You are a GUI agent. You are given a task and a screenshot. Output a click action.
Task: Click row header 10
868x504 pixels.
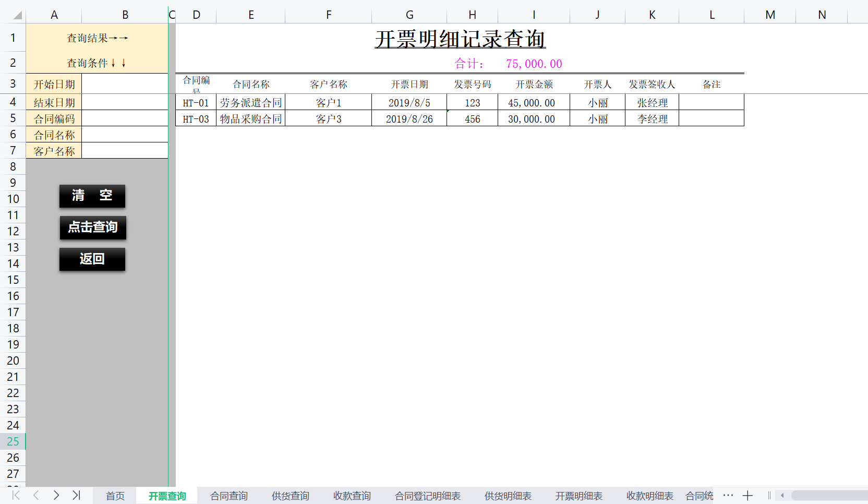click(x=13, y=199)
